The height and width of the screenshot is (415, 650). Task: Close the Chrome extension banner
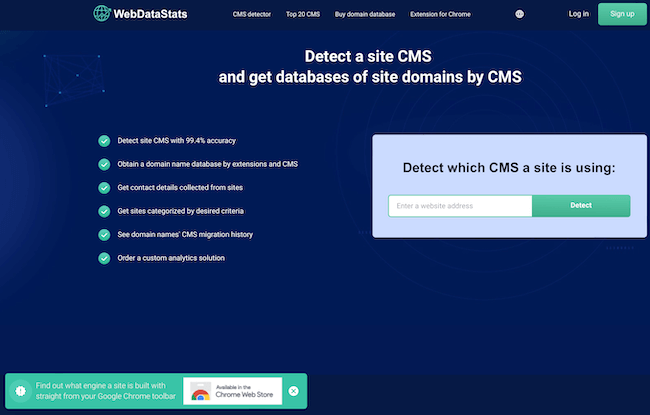click(293, 391)
